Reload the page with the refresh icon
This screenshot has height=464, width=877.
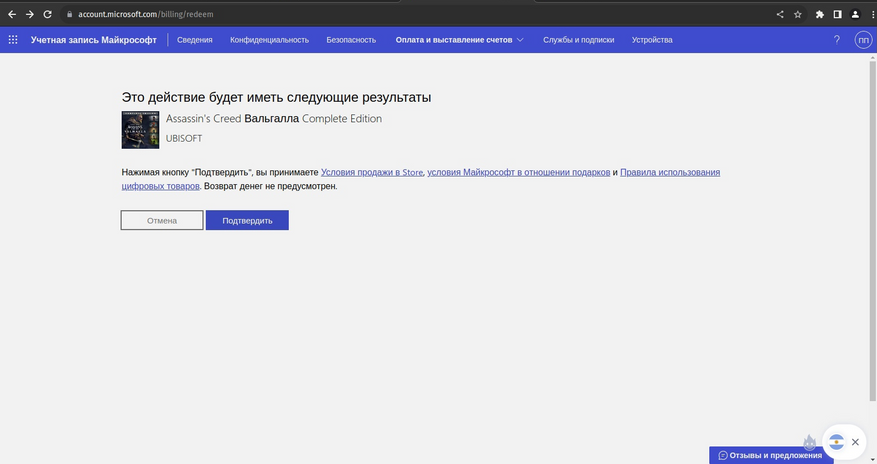tap(48, 15)
